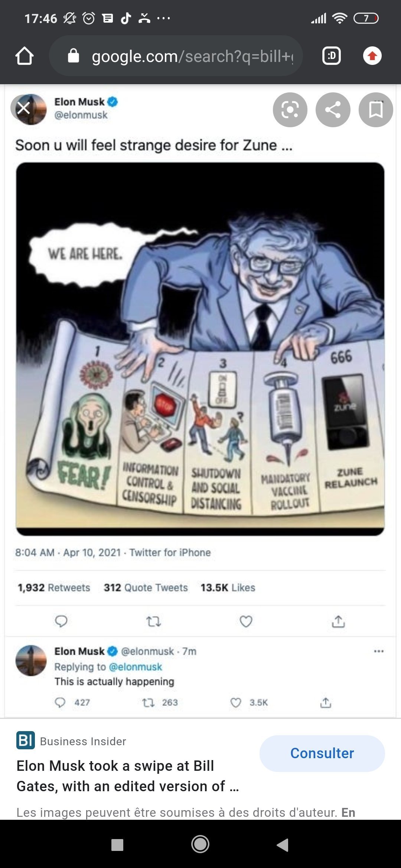
Task: Open the tab switcher button
Action: 331,56
